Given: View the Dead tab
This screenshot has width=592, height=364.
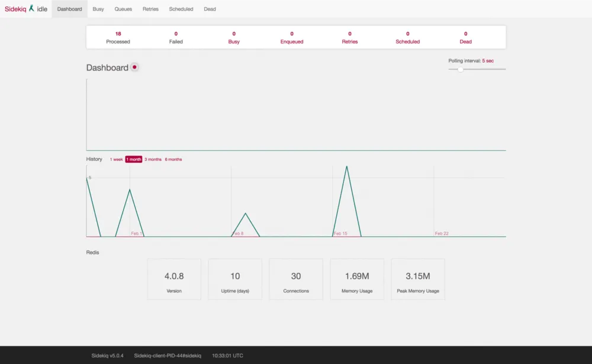Looking at the screenshot, I should [210, 9].
